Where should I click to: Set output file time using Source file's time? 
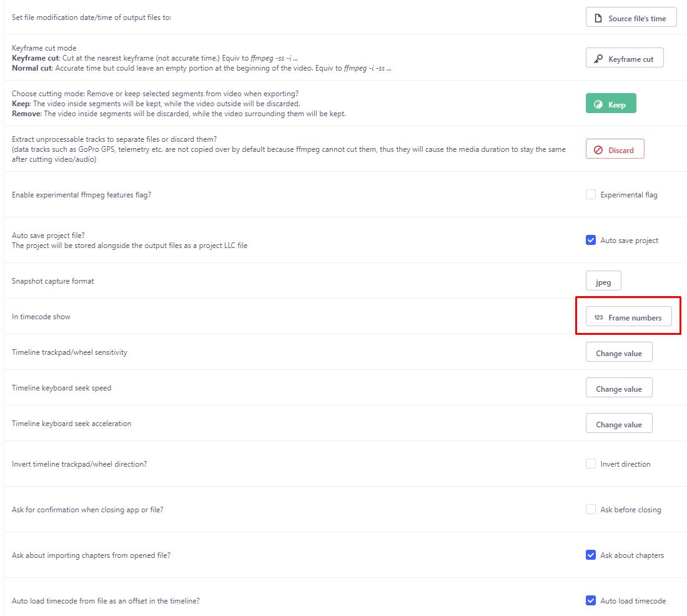click(x=631, y=17)
